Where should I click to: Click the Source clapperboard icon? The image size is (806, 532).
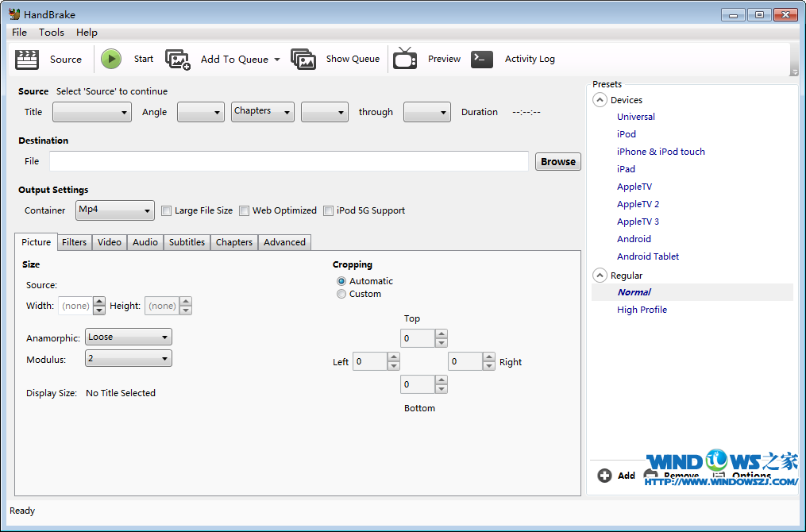pyautogui.click(x=27, y=59)
